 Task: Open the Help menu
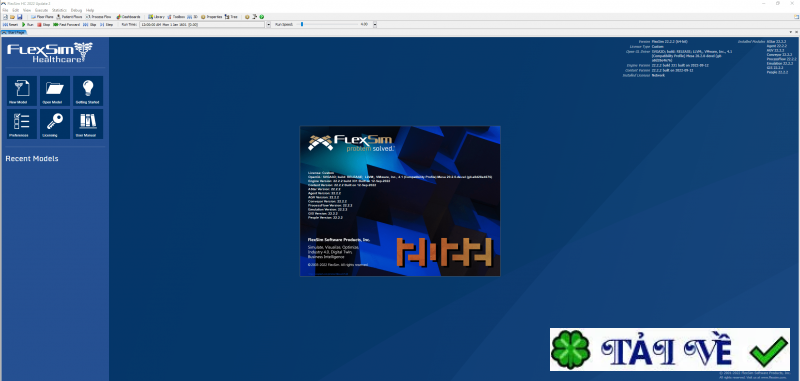pos(90,10)
